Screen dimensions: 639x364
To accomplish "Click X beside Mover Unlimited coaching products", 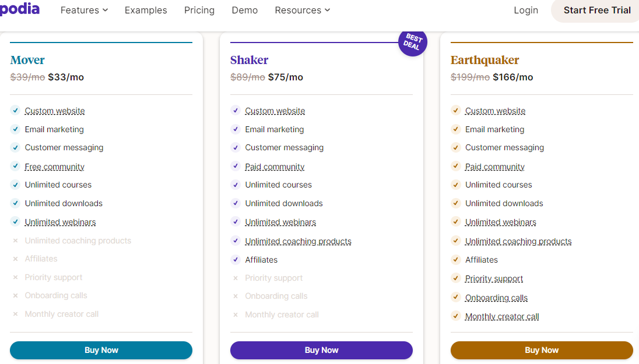I will (15, 241).
